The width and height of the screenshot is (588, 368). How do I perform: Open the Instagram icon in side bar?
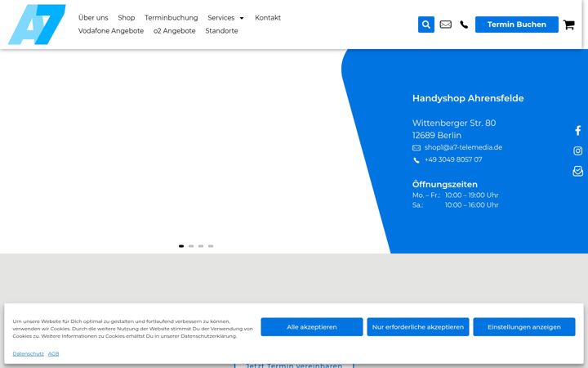tap(578, 150)
